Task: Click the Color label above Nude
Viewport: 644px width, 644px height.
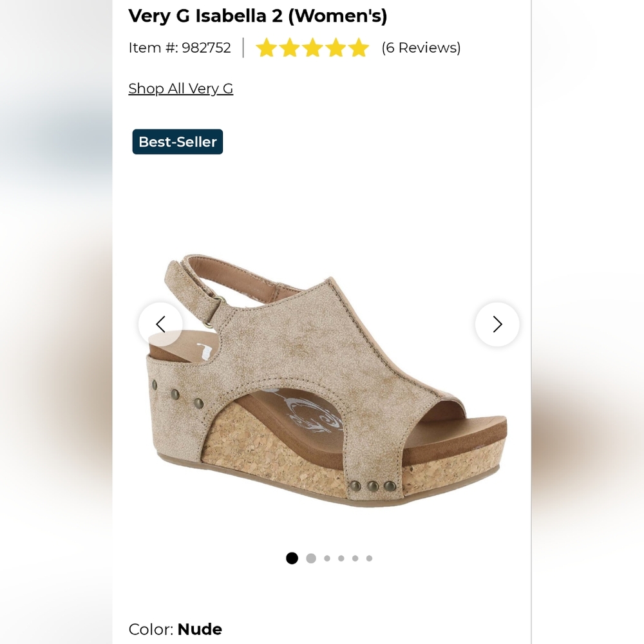Action: click(149, 629)
